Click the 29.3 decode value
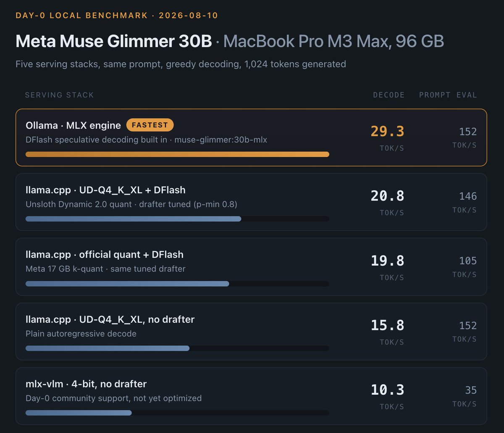The height and width of the screenshot is (433, 504). (387, 131)
